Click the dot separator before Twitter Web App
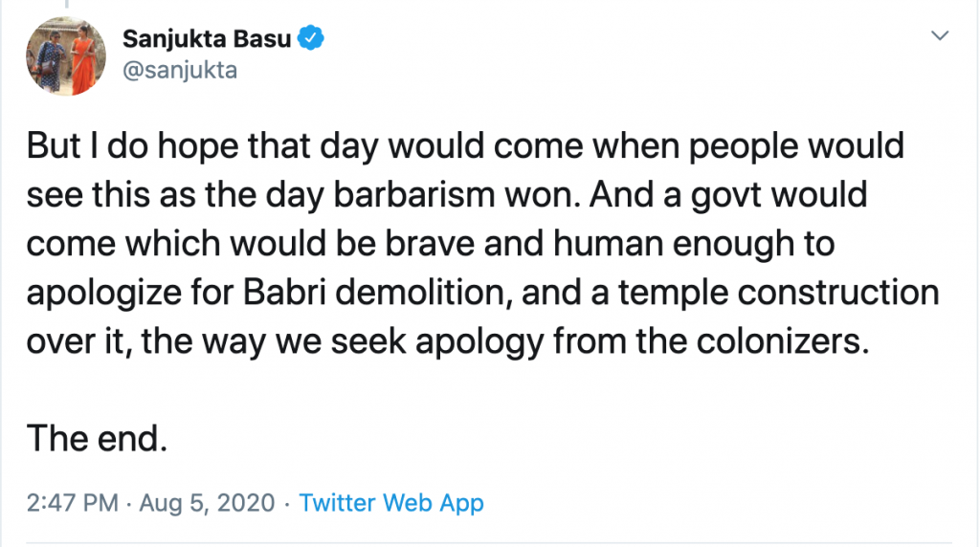This screenshot has height=547, width=980. point(287,502)
